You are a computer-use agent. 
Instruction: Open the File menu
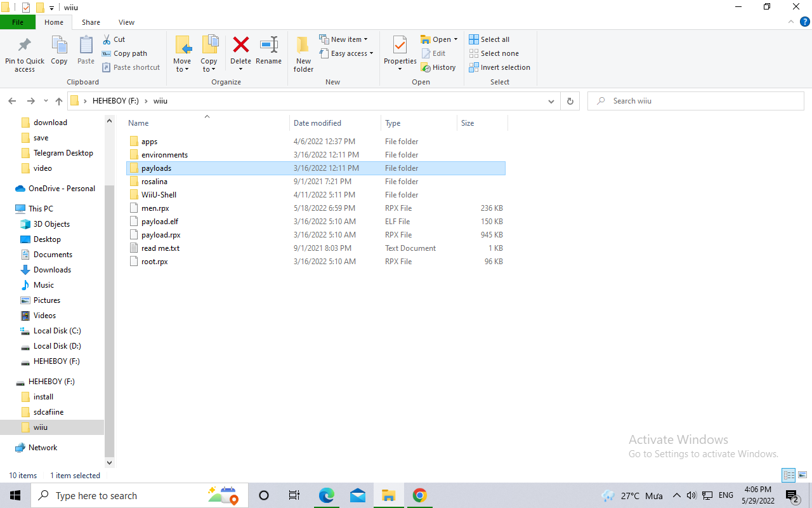click(18, 22)
